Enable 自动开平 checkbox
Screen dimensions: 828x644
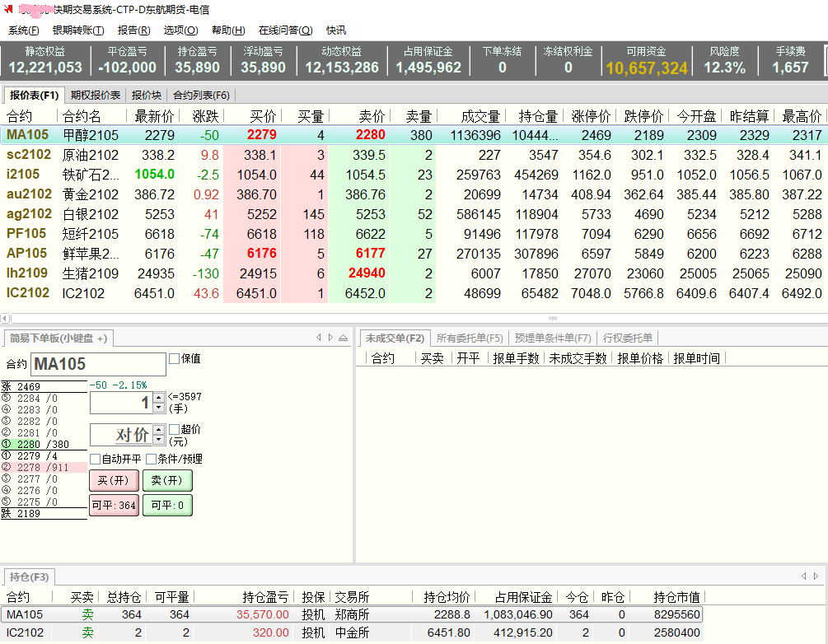[96, 459]
